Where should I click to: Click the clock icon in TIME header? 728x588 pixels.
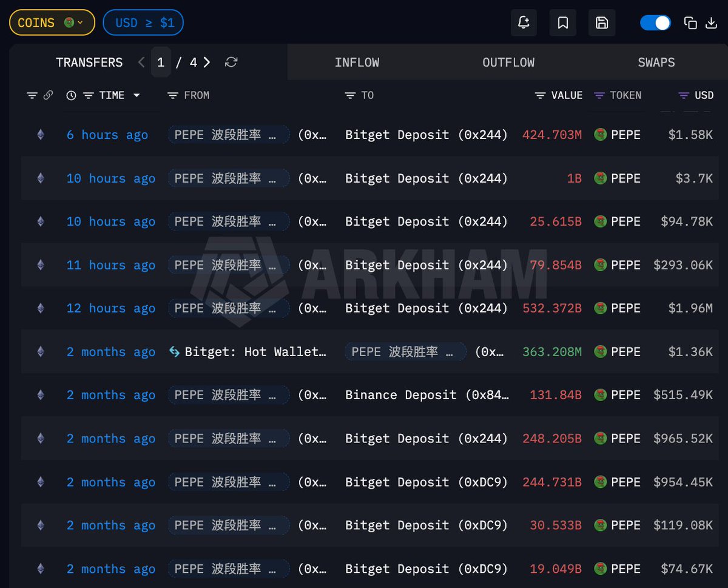click(x=71, y=95)
